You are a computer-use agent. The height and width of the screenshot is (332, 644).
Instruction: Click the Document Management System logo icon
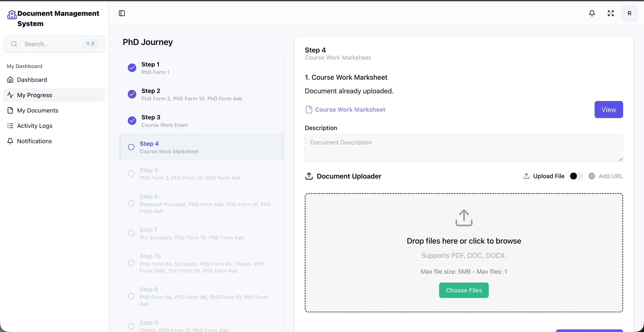(x=12, y=15)
